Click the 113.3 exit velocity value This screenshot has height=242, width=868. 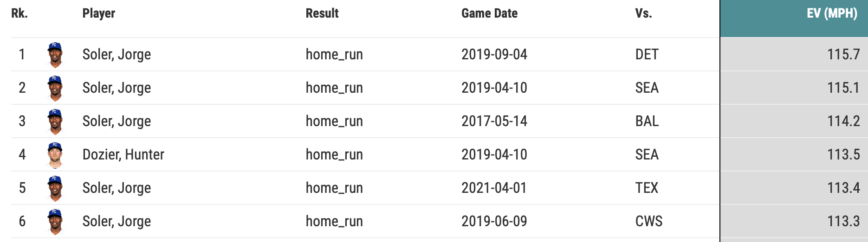click(843, 221)
